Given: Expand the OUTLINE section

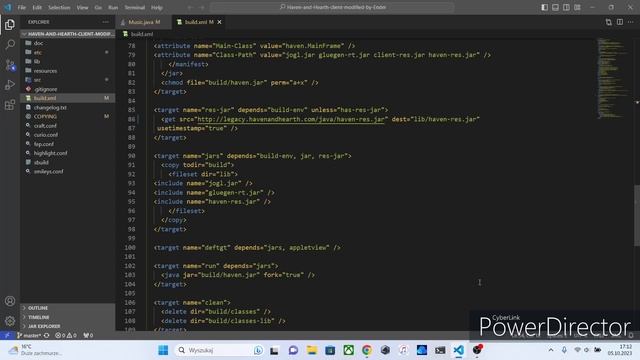Looking at the screenshot, I should pos(68,308).
